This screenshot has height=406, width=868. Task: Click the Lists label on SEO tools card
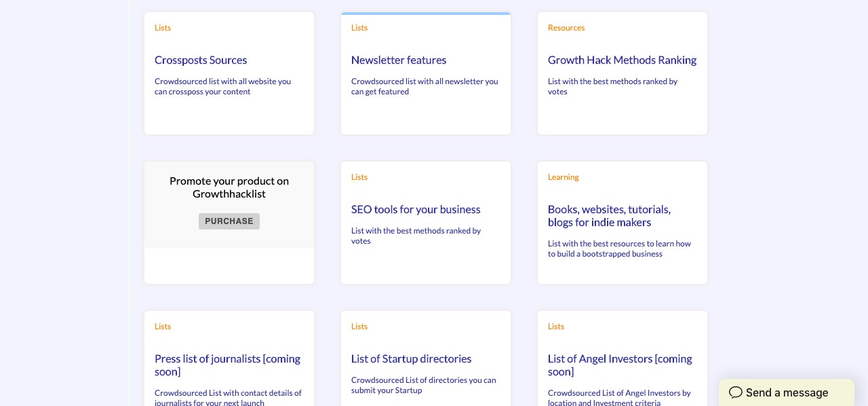(359, 177)
